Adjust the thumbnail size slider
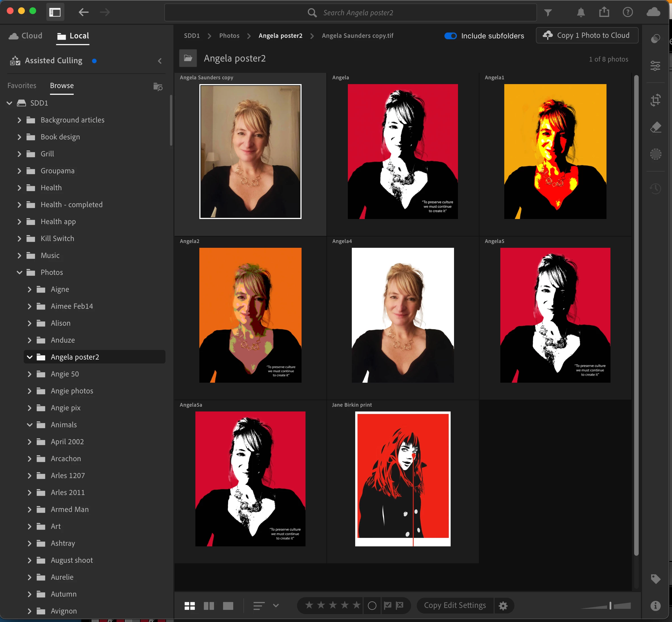Viewport: 672px width, 622px height. pyautogui.click(x=610, y=606)
